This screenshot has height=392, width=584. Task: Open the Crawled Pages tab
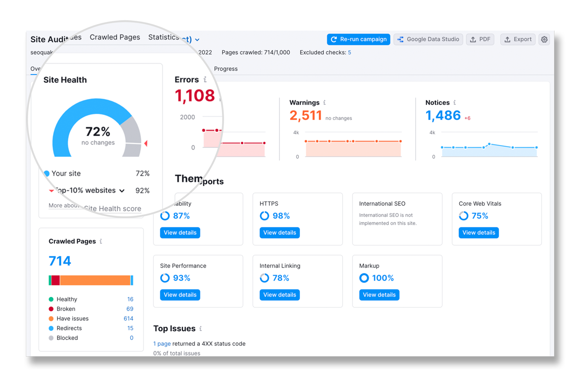point(115,37)
